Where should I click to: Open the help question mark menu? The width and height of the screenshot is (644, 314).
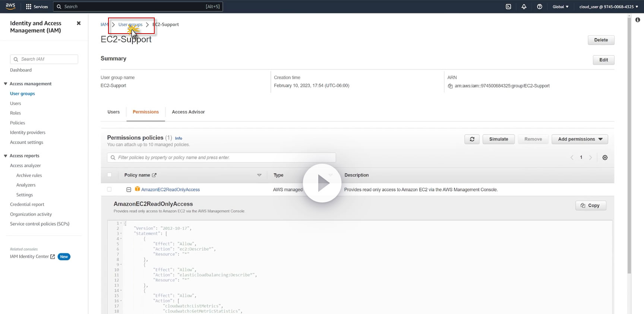[x=540, y=7]
